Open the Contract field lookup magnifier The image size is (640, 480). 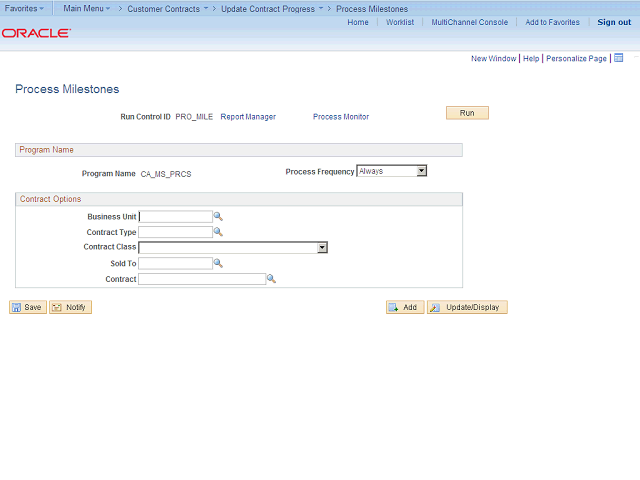pyautogui.click(x=270, y=279)
